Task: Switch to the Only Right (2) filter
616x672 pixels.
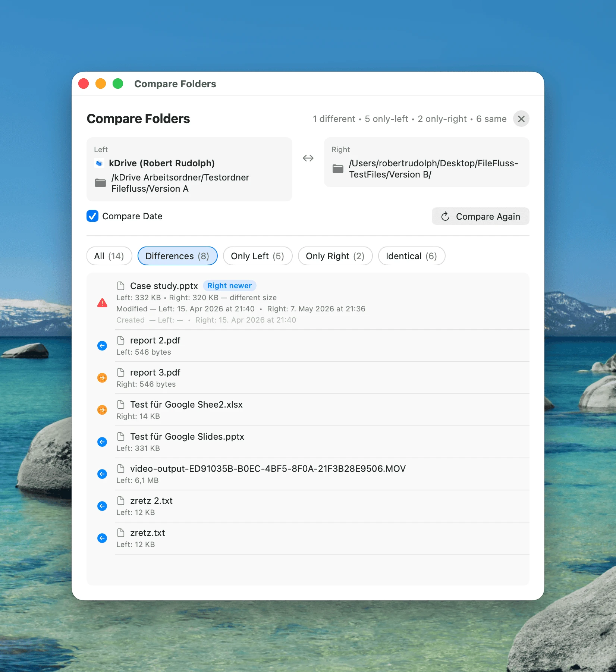Action: pos(335,256)
